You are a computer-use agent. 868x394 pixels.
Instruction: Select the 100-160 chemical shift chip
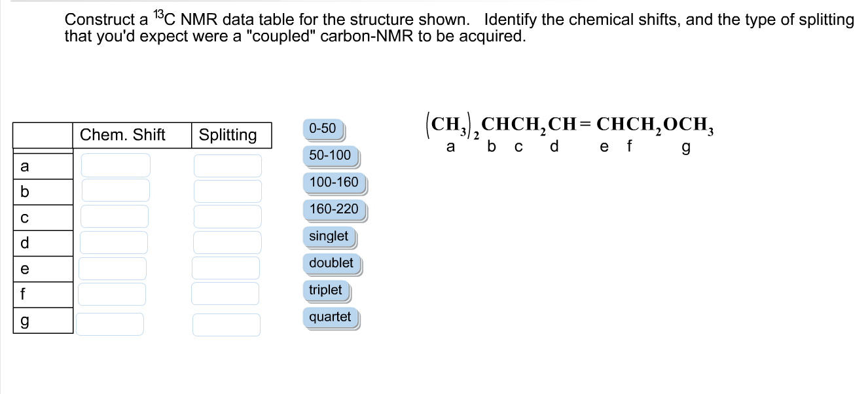(x=333, y=183)
